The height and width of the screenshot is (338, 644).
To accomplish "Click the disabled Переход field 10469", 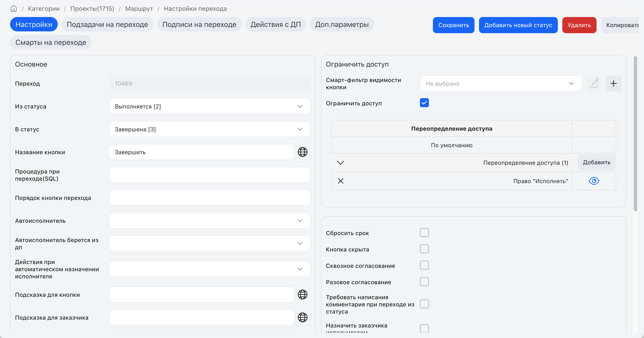I will point(210,83).
